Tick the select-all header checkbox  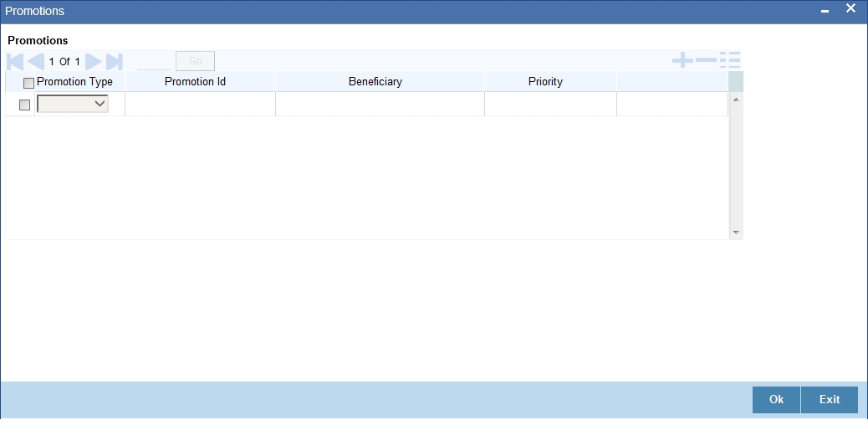click(28, 83)
